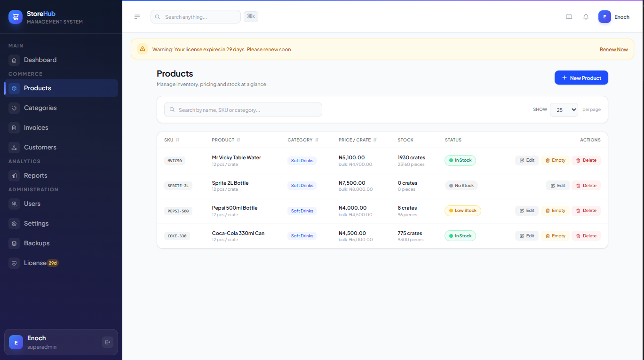Screen dimensions: 644x360
Task: Edit the Mr Vicky Table Water product
Action: tap(527, 160)
